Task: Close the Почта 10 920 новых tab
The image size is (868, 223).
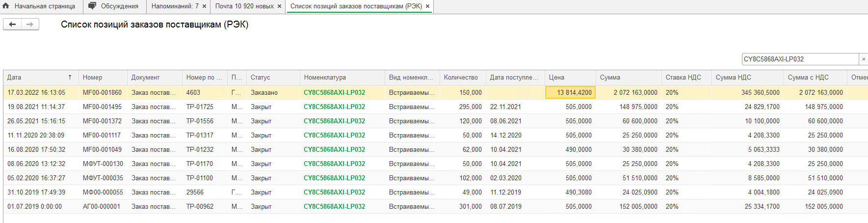Action: [x=280, y=6]
